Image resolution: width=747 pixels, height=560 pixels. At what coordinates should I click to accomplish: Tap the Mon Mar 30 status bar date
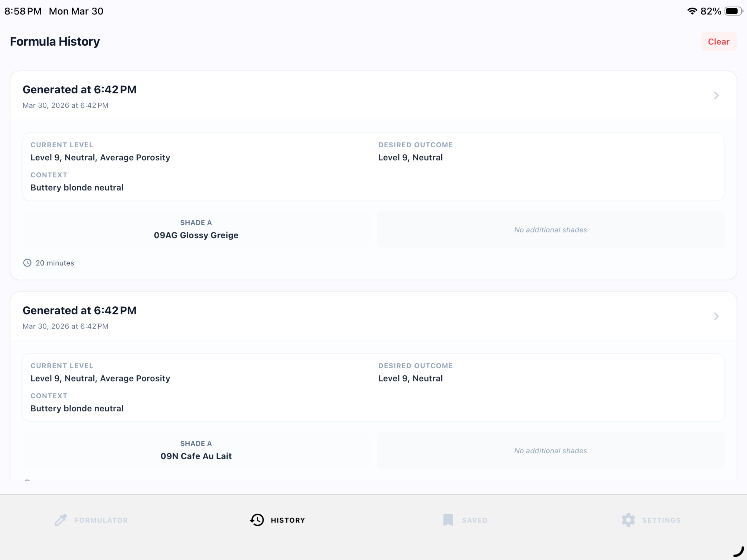click(x=76, y=11)
